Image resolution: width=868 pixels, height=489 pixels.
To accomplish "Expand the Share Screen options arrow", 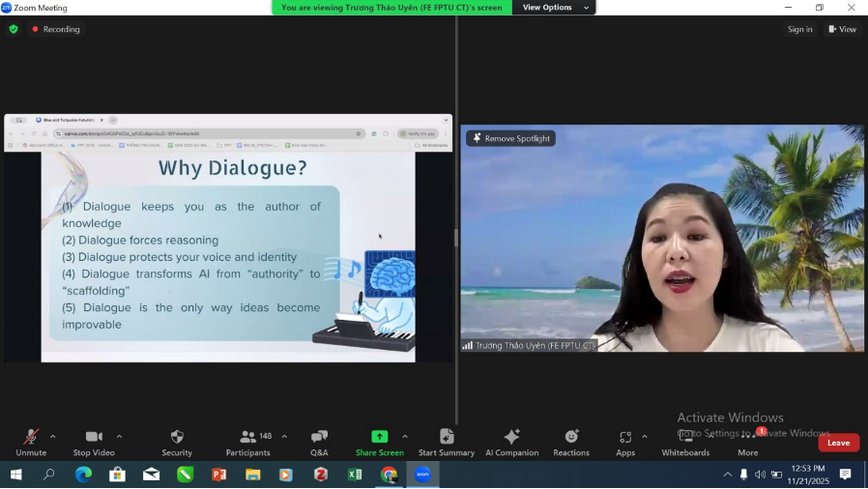I will 404,436.
